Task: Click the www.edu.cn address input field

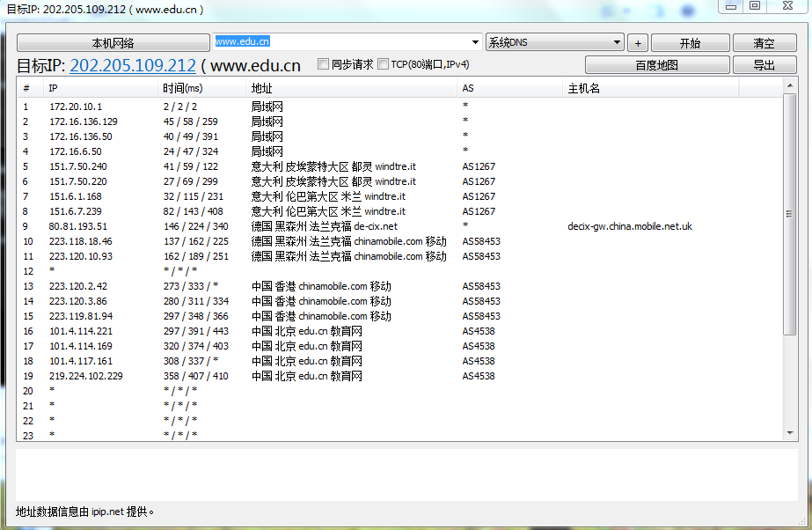Action: point(343,41)
